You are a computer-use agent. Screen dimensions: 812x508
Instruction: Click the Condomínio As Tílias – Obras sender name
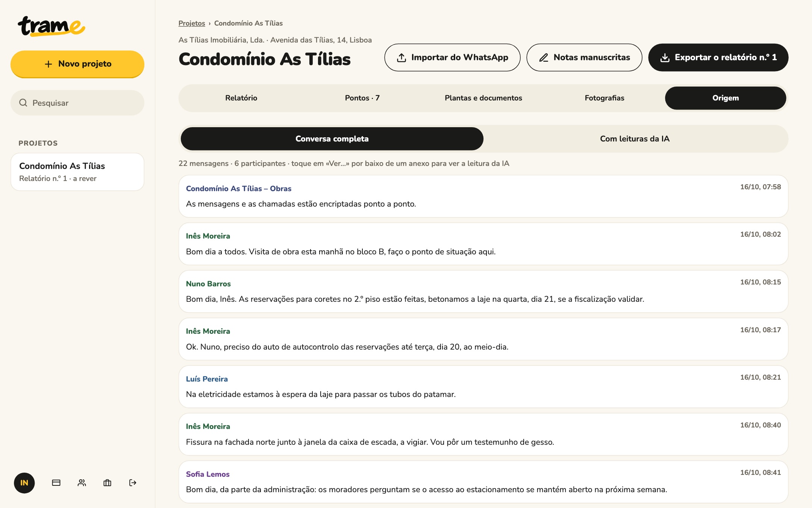click(239, 189)
